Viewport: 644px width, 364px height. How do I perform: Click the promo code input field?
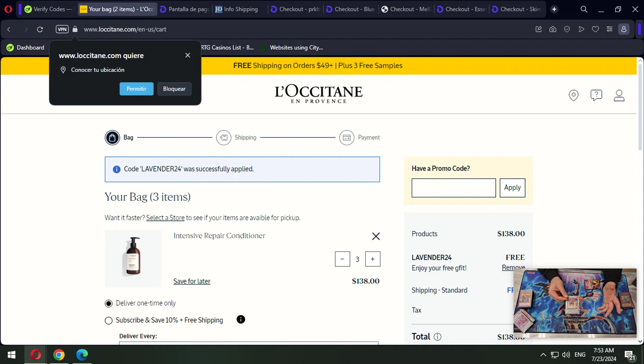tap(454, 188)
